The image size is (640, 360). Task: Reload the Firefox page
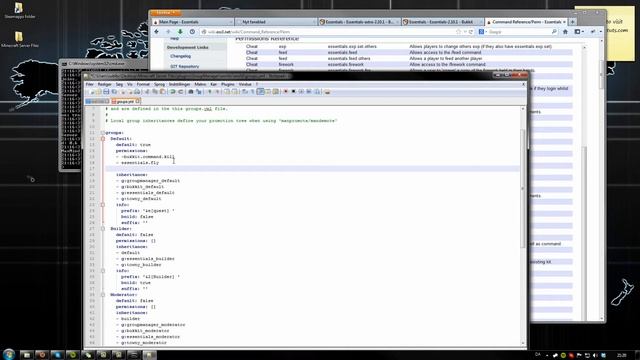click(471, 31)
